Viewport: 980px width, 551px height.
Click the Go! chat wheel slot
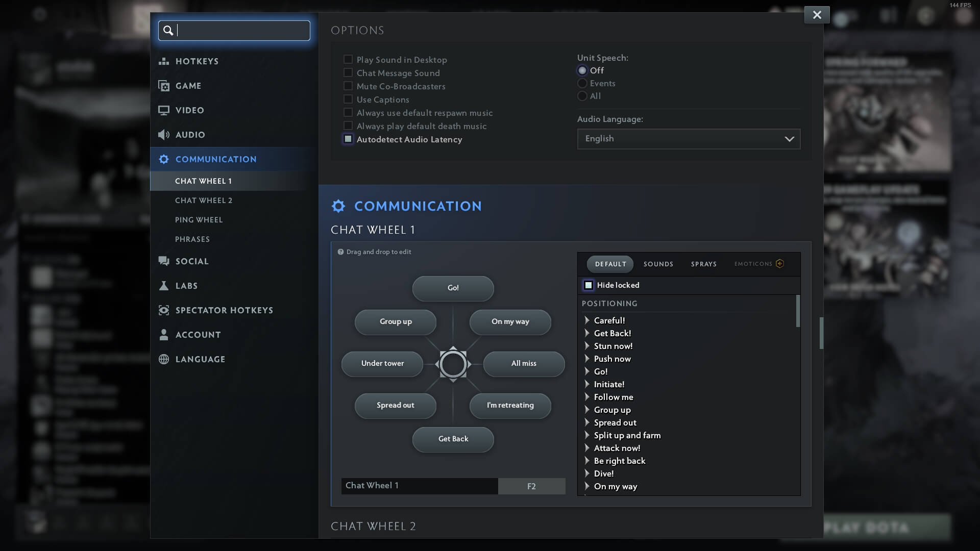[x=453, y=288]
